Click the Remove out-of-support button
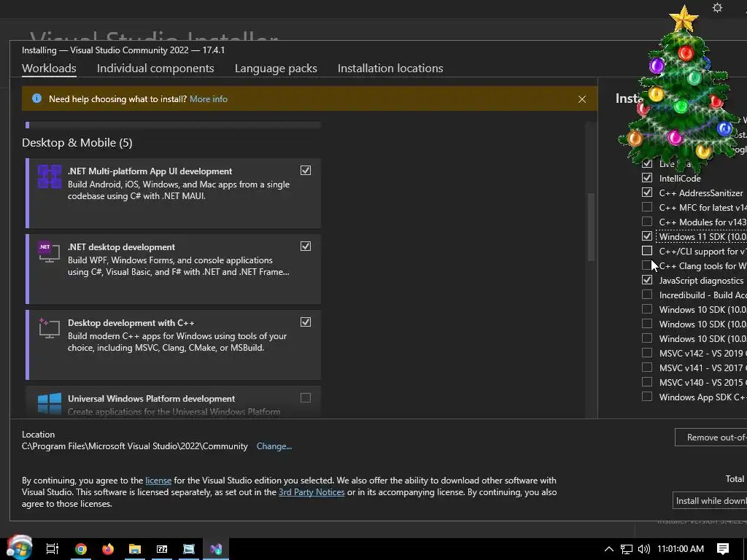Image resolution: width=747 pixels, height=560 pixels. click(x=711, y=437)
